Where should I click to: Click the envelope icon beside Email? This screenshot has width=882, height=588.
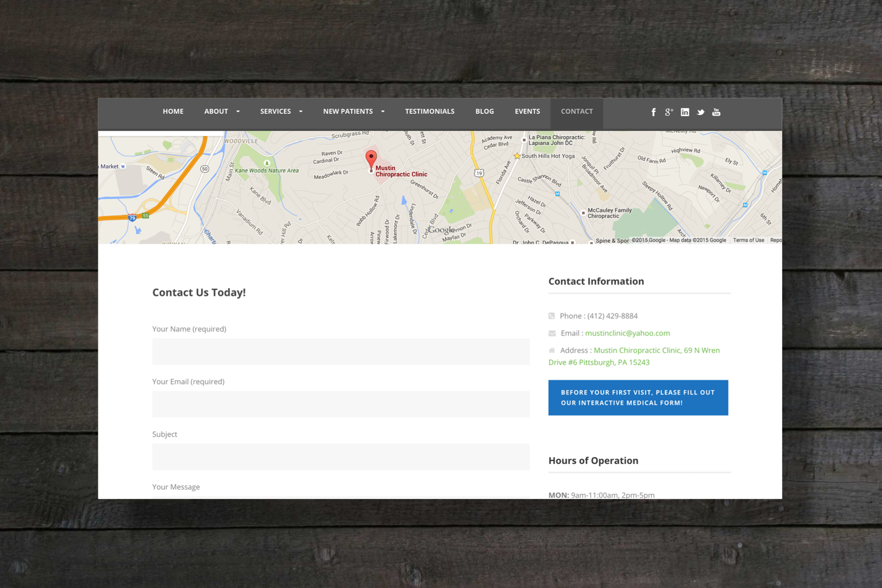point(552,333)
